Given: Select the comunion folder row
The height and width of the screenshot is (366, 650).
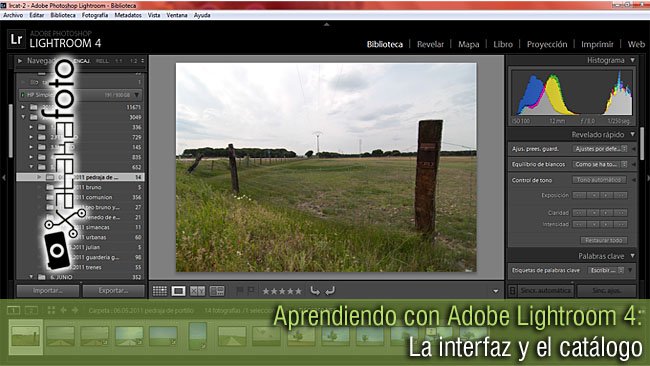Looking at the screenshot, I should click(80, 197).
